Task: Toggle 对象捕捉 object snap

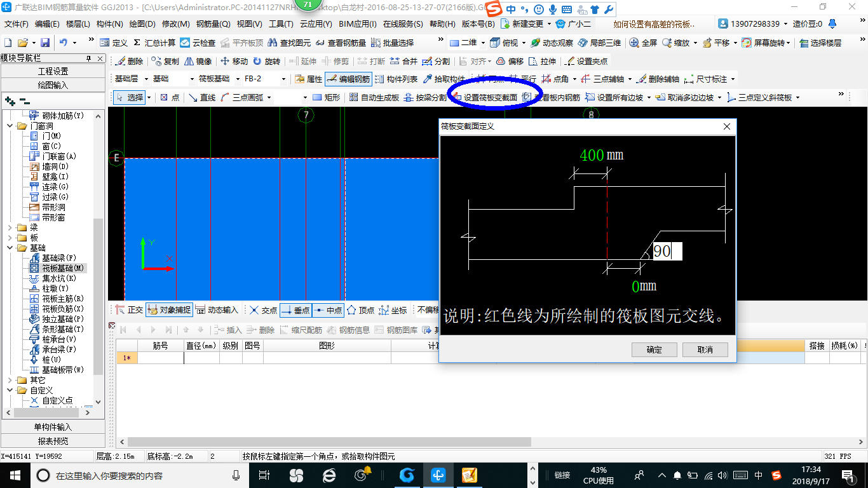Action: (x=169, y=310)
